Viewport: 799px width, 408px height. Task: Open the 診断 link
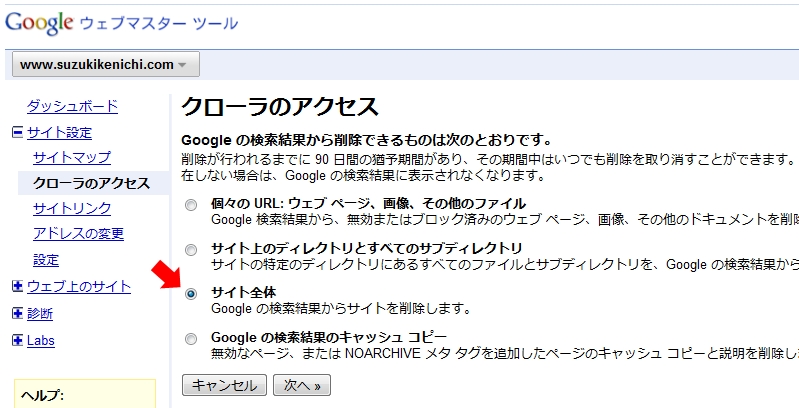pos(40,314)
